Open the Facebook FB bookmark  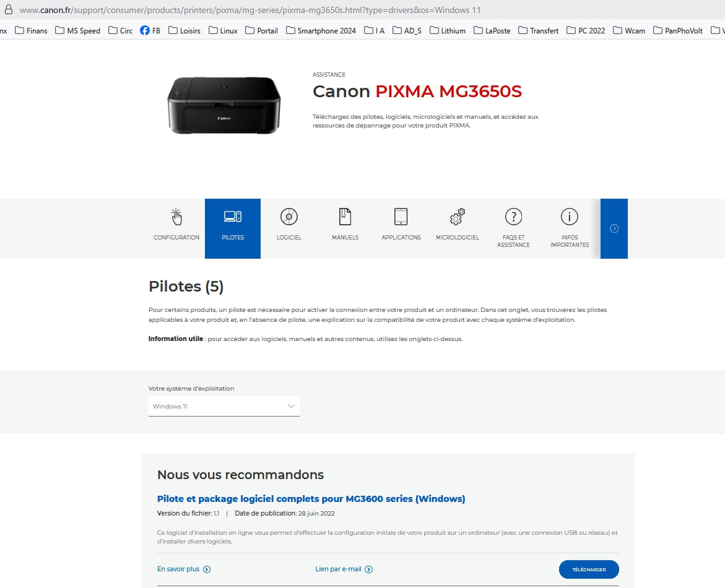(150, 30)
